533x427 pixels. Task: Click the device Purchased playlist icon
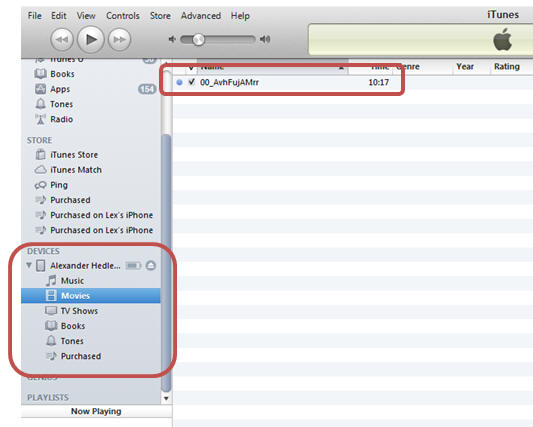click(51, 356)
